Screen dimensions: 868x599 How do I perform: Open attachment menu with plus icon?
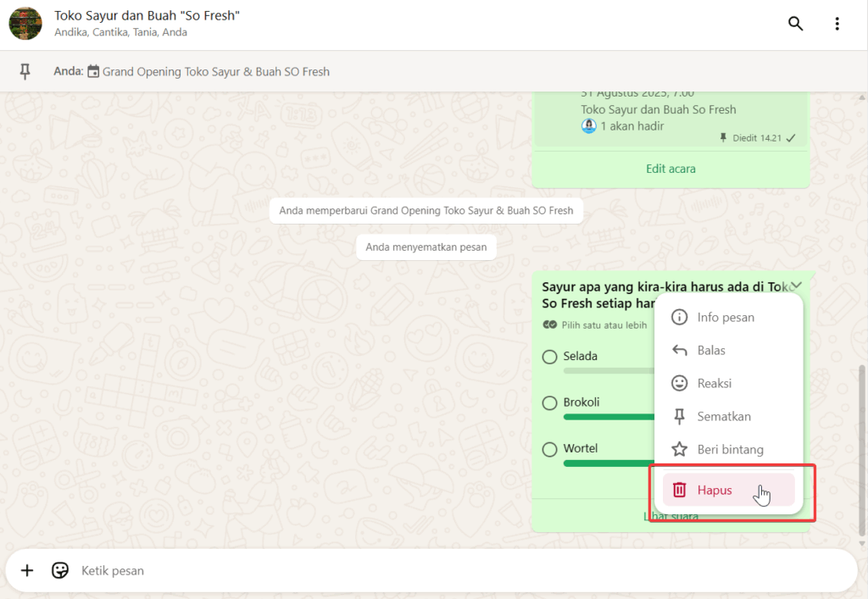tap(27, 570)
